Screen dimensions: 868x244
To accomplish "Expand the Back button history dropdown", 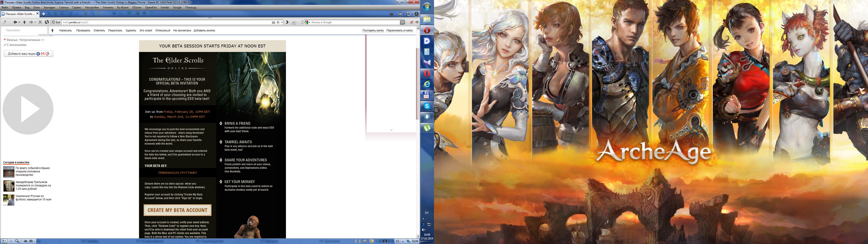I will 19,22.
